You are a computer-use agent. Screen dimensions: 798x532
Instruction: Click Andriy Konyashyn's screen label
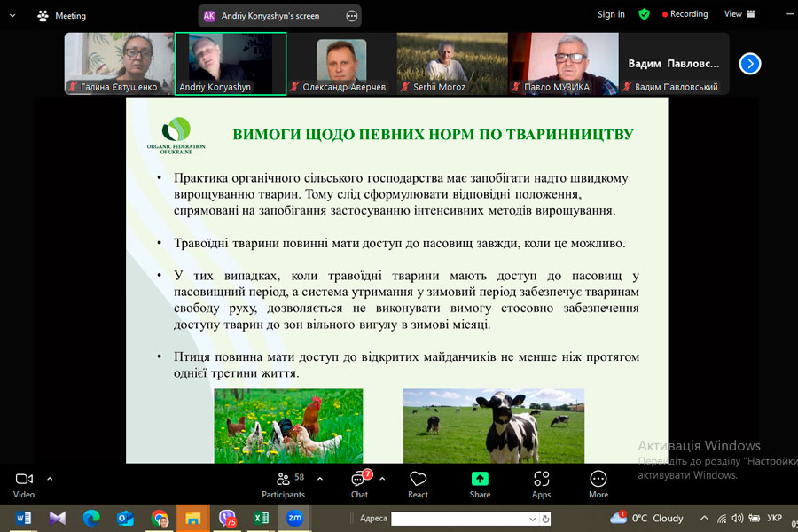coord(270,16)
